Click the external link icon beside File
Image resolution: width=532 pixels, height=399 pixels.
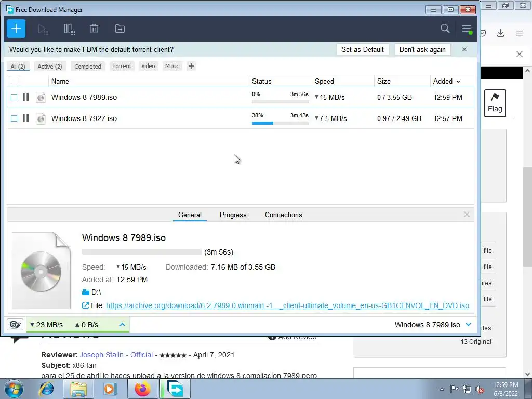pyautogui.click(x=86, y=305)
